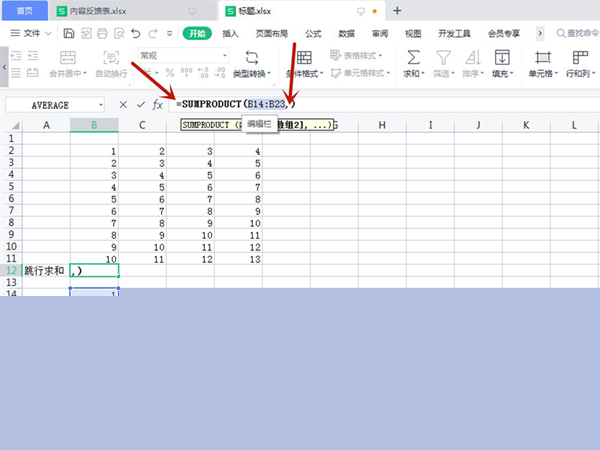Open the 审阅 ribbon tab

380,34
